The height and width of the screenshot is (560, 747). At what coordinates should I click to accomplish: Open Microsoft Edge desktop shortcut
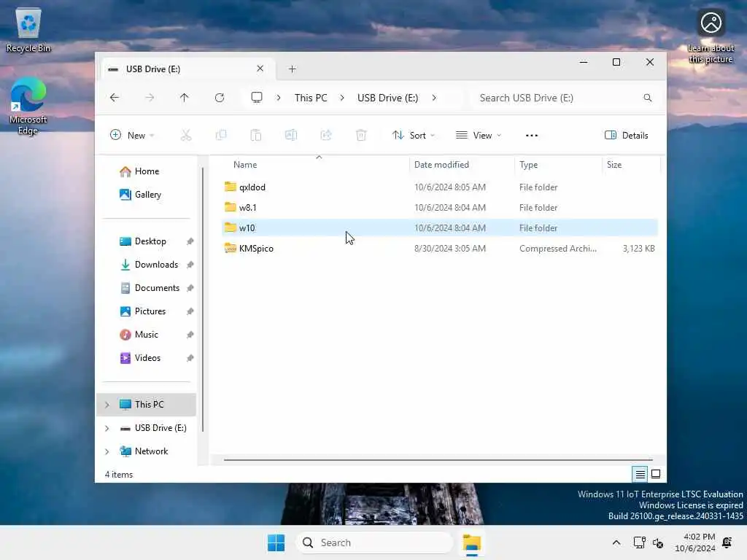[28, 106]
